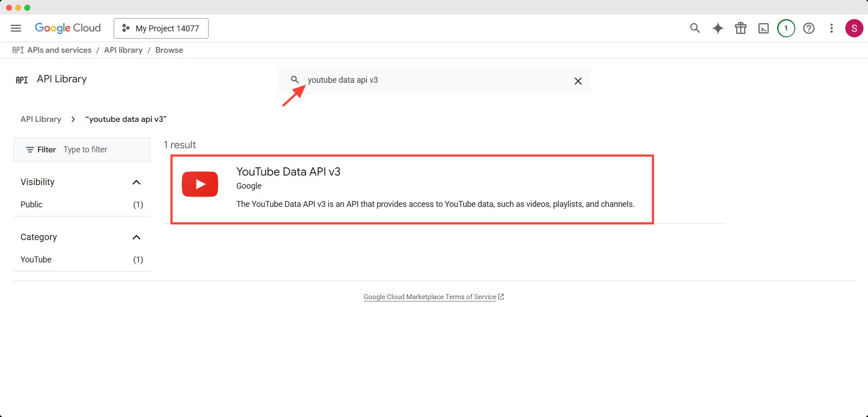Open the Help icon

pos(809,28)
